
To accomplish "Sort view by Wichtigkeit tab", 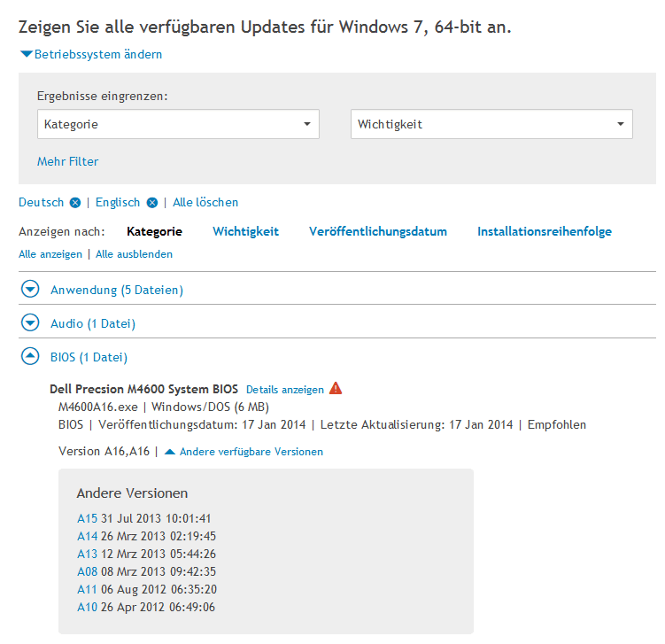I will (245, 231).
